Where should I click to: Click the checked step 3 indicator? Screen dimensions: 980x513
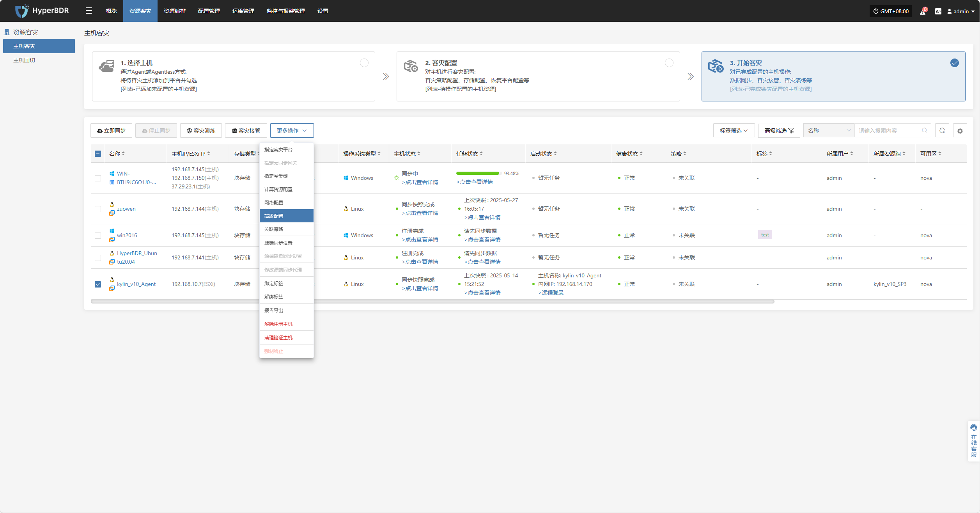[955, 63]
